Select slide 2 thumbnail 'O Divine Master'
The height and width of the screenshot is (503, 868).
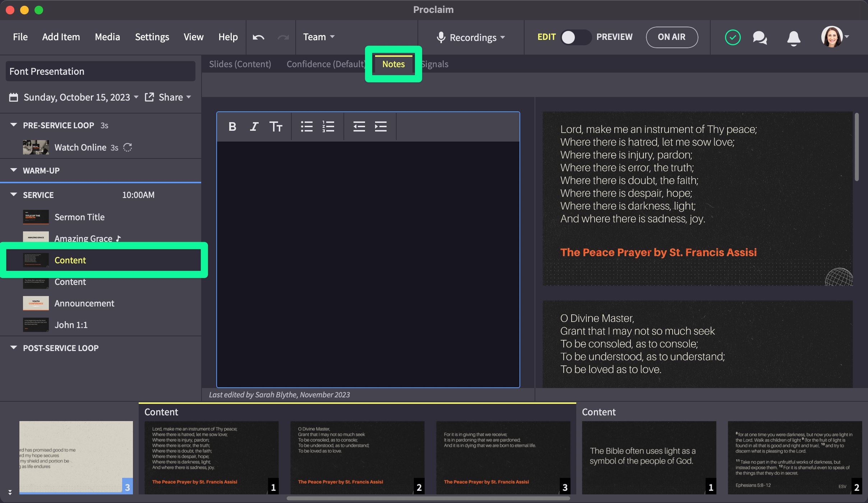click(357, 457)
